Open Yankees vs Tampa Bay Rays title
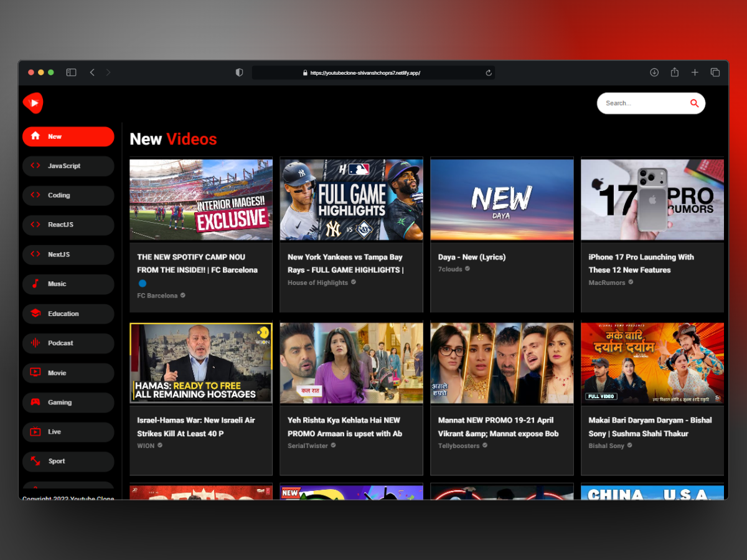 tap(345, 263)
